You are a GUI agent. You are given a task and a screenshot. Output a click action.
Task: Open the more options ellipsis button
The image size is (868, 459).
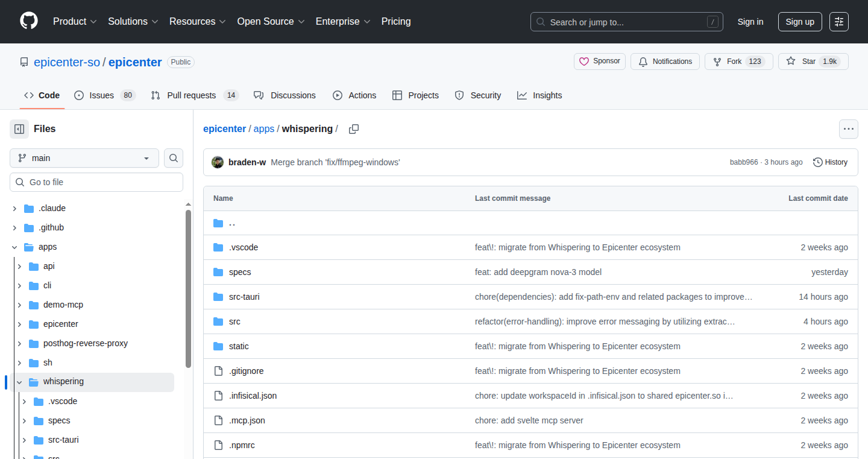849,129
